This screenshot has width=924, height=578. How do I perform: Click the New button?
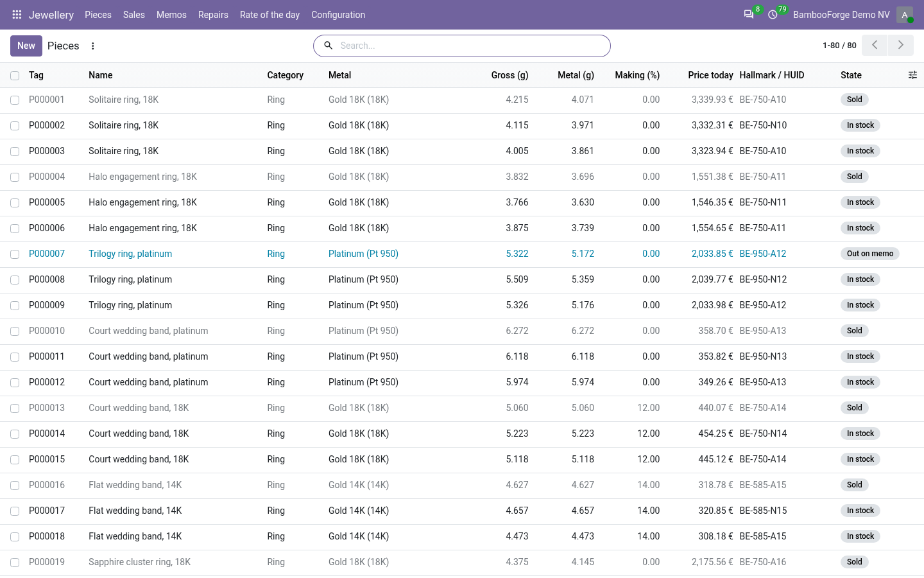(x=26, y=46)
